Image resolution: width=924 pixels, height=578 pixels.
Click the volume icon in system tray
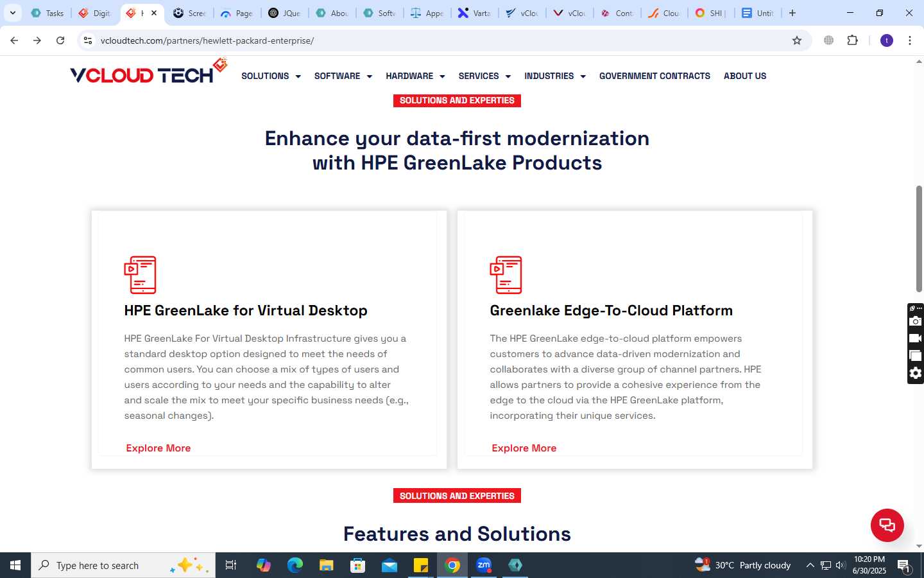tap(841, 565)
